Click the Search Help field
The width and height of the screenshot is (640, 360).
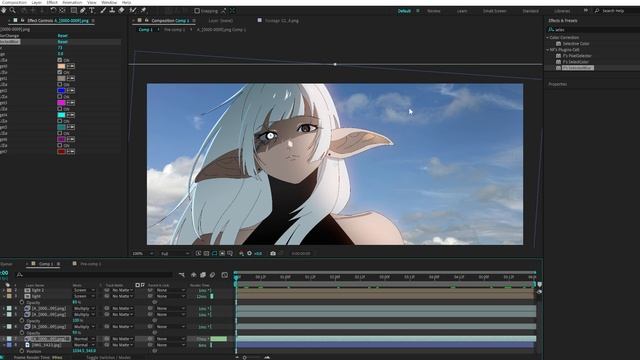pos(617,11)
